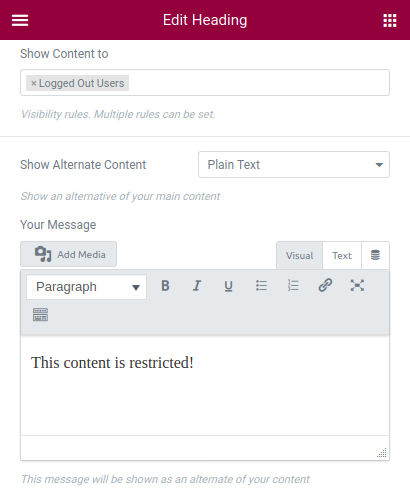Apply italic formatting in editor toolbar
This screenshot has width=410, height=492.
[197, 286]
